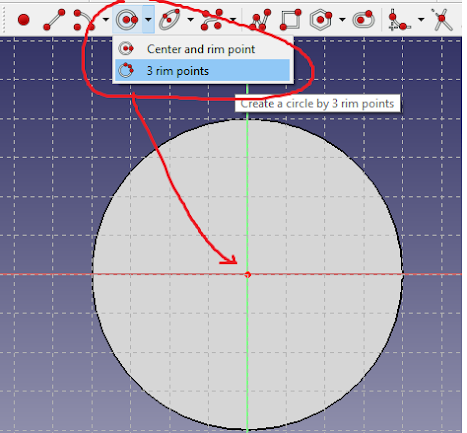Select the Create line tool
Image resolution: width=467 pixels, height=433 pixels.
click(x=54, y=20)
